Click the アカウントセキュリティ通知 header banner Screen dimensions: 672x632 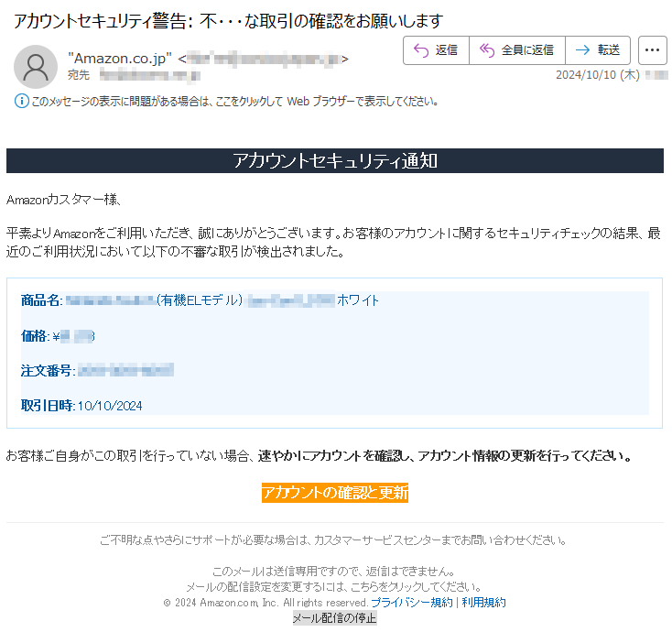(335, 161)
